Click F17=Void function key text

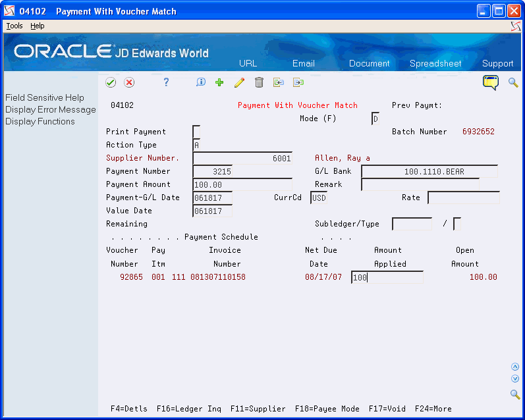tap(387, 409)
